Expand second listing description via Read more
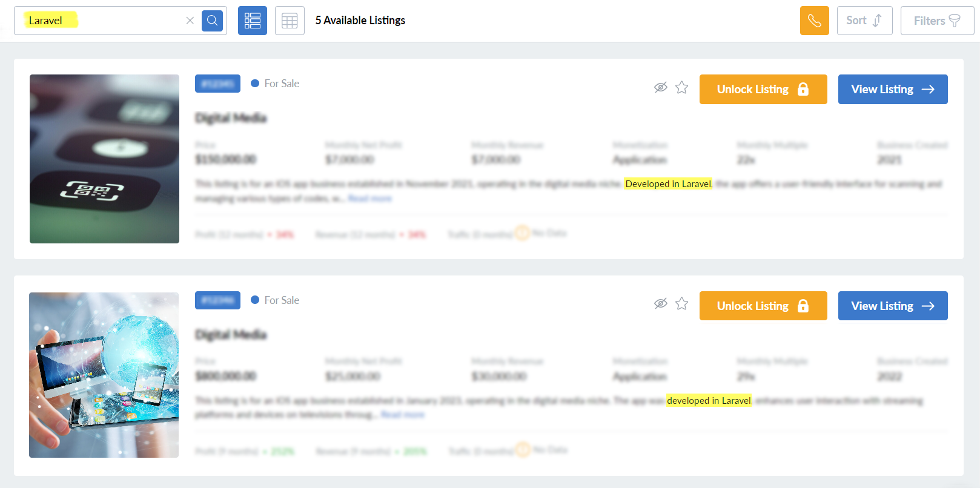 pos(403,415)
